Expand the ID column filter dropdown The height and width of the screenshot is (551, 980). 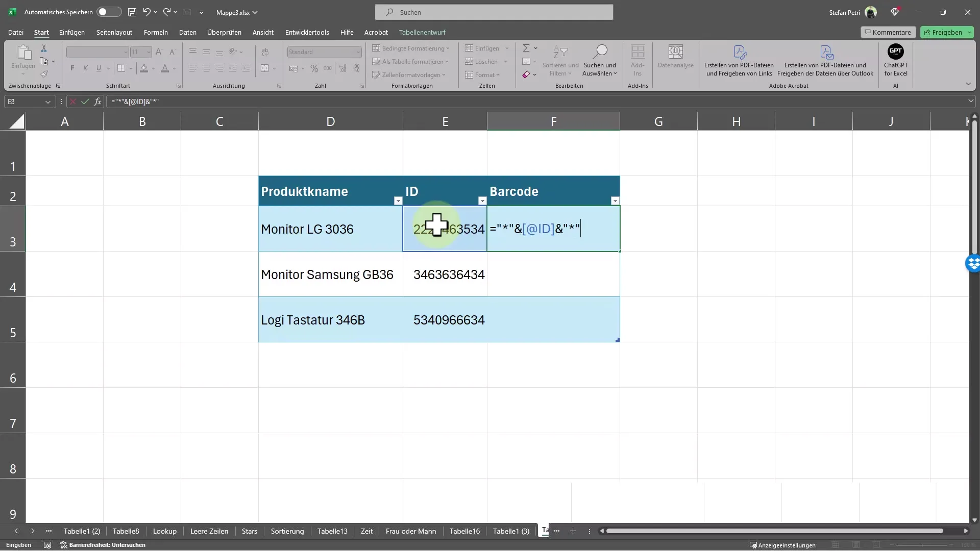coord(481,201)
